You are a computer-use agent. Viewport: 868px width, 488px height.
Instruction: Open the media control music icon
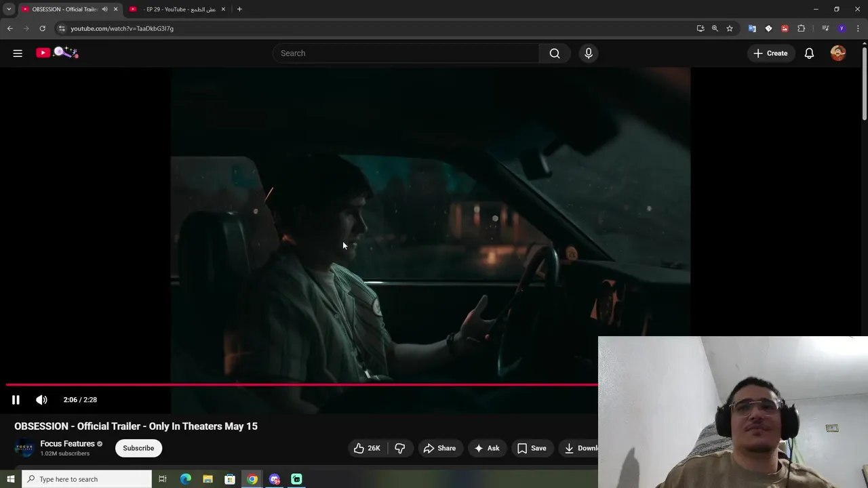coord(825,28)
